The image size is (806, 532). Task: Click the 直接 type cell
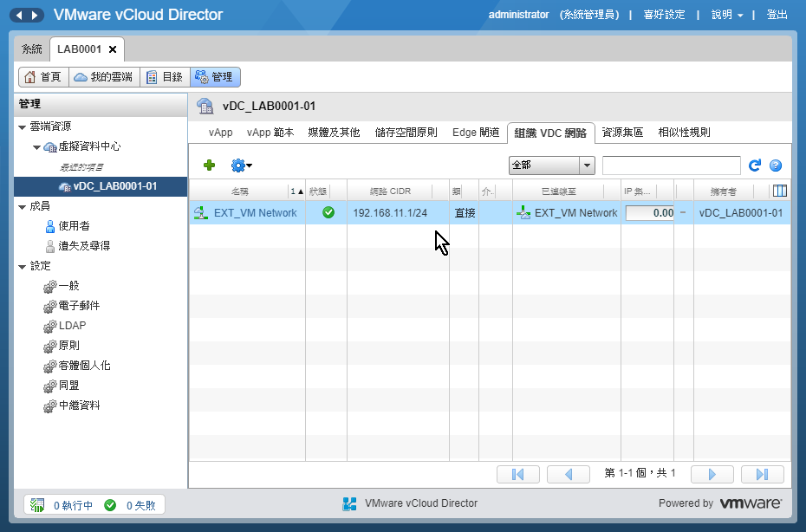(465, 213)
